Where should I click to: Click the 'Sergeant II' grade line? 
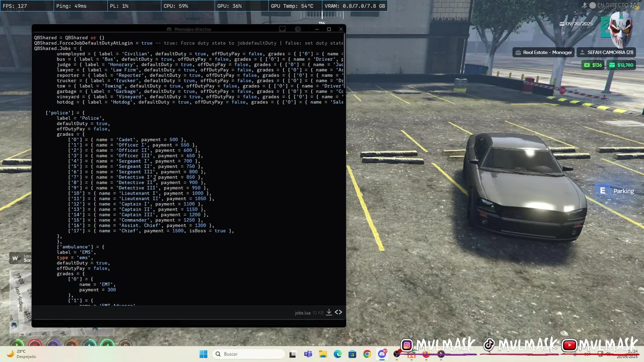pos(135,166)
